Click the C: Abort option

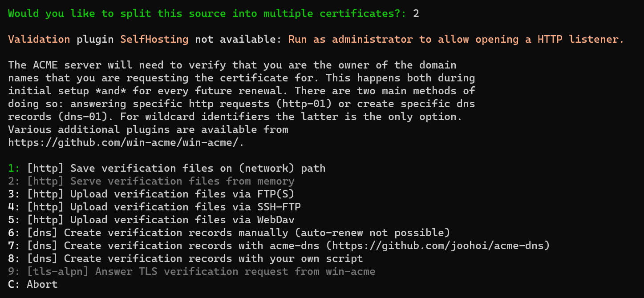(33, 284)
